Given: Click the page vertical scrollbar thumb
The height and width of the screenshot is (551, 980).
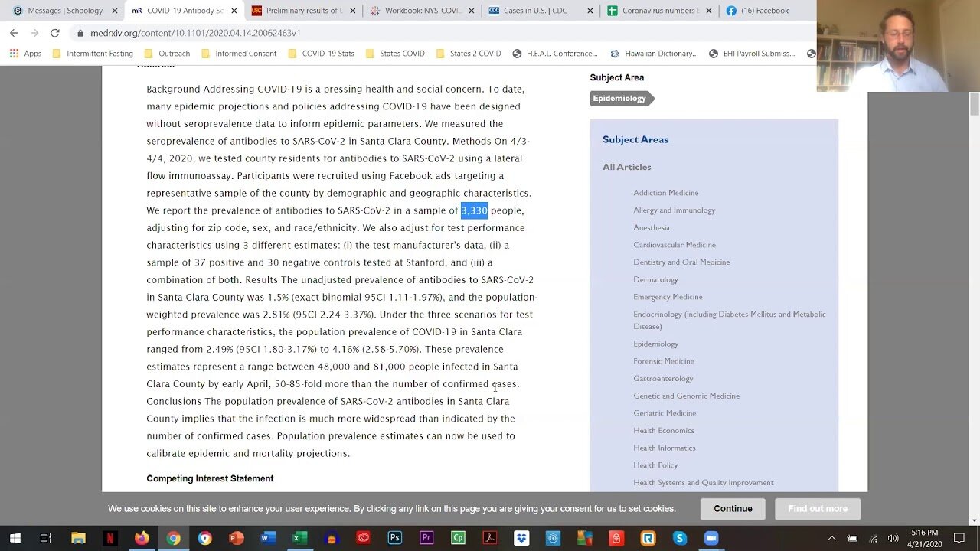Looking at the screenshot, I should pyautogui.click(x=974, y=103).
